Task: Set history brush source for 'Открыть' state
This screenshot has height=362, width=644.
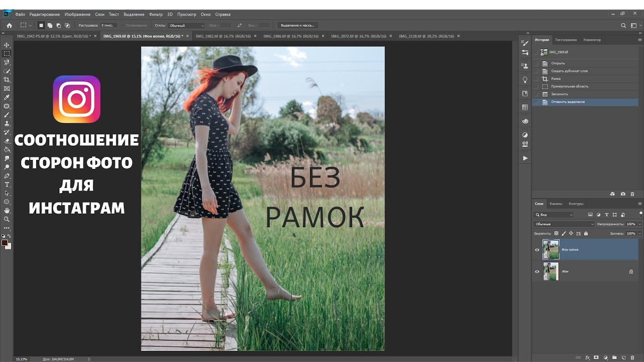Action: coord(536,63)
